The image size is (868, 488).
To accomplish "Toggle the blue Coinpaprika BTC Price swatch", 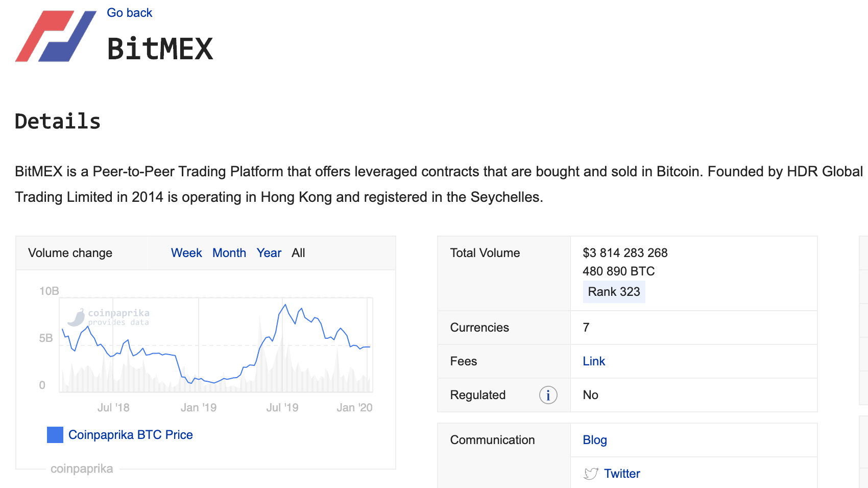I will pyautogui.click(x=55, y=435).
